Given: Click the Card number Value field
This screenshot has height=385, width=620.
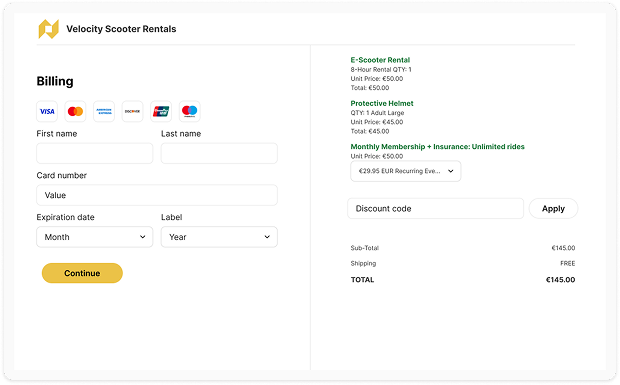Looking at the screenshot, I should pyautogui.click(x=157, y=195).
